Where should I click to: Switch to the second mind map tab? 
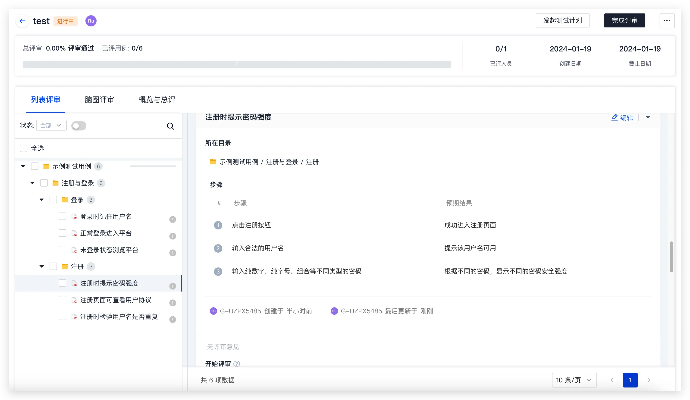99,100
